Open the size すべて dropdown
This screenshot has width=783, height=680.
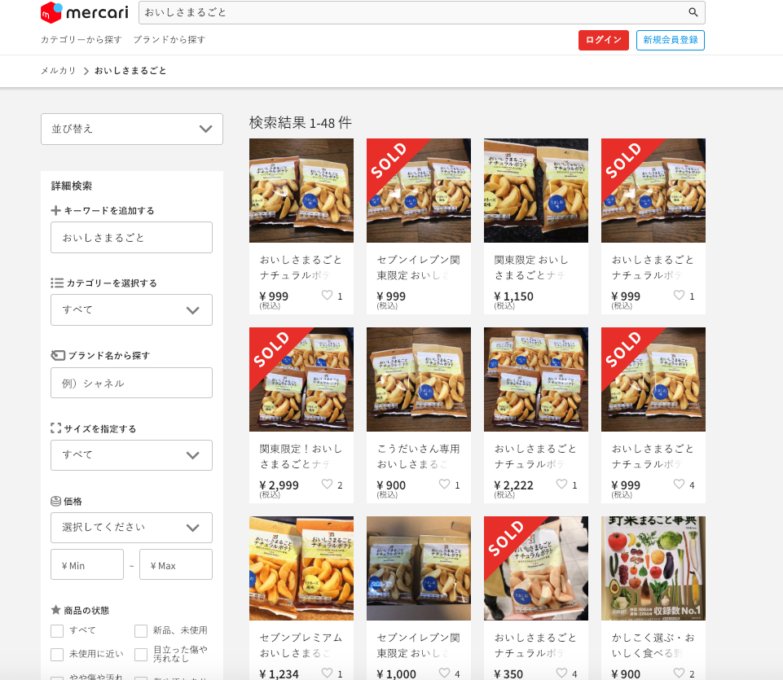(x=131, y=455)
